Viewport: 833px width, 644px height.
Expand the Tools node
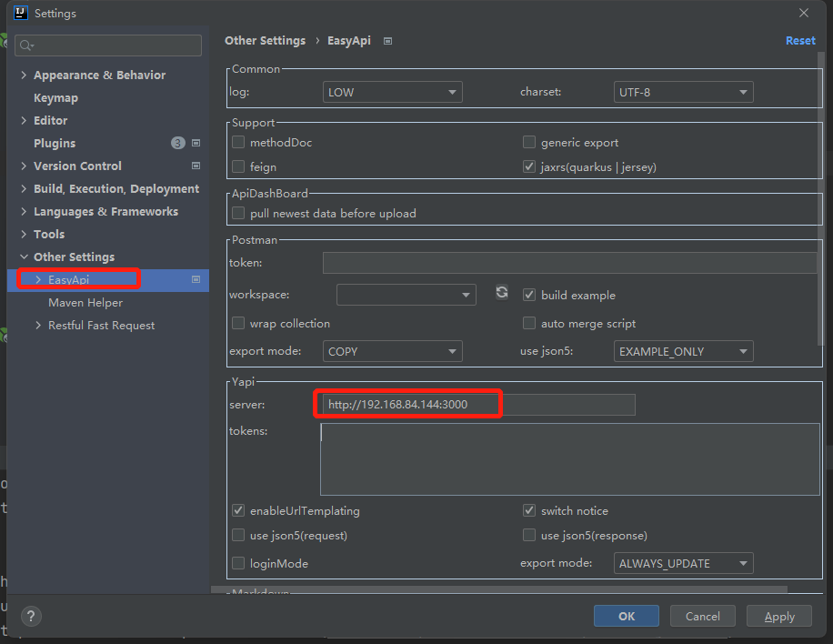tap(24, 235)
